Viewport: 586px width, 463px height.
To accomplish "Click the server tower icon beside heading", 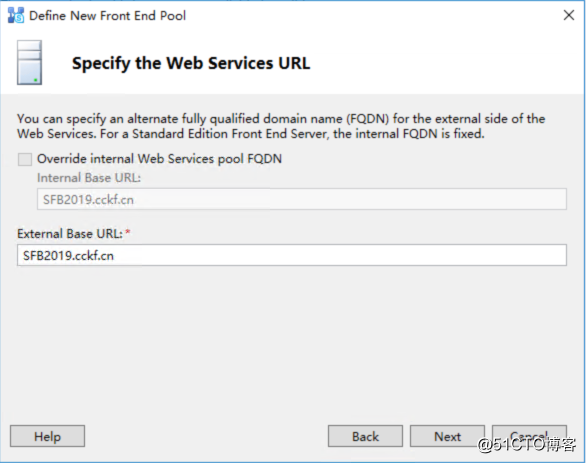I will (x=29, y=62).
